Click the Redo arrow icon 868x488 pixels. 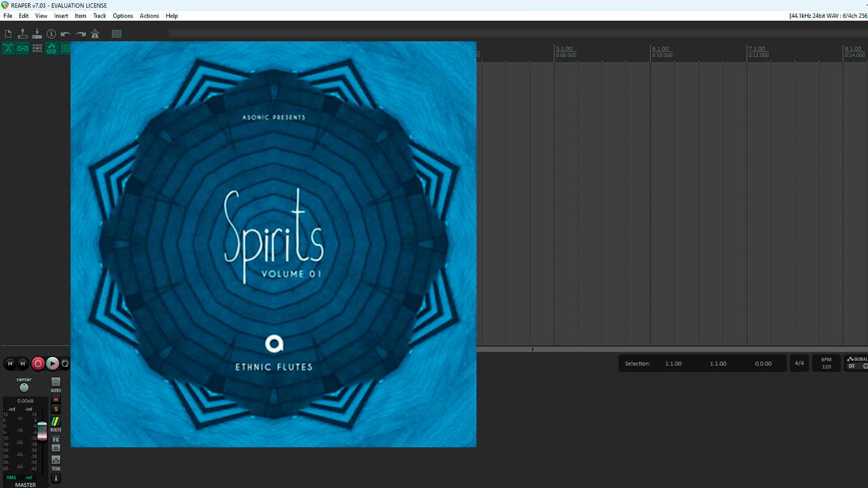click(81, 34)
